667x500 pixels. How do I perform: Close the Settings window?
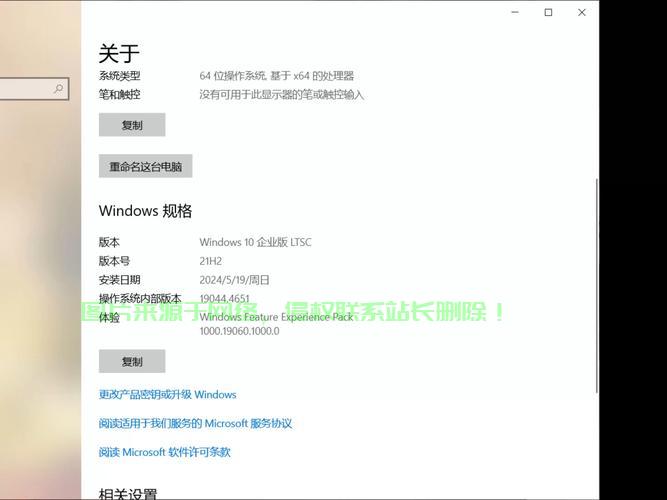[x=581, y=12]
